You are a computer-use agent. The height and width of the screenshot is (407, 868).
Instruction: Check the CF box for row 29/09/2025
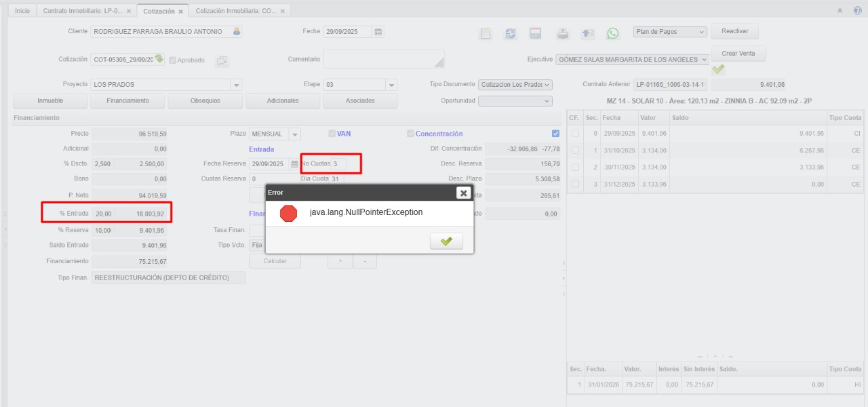(x=575, y=134)
